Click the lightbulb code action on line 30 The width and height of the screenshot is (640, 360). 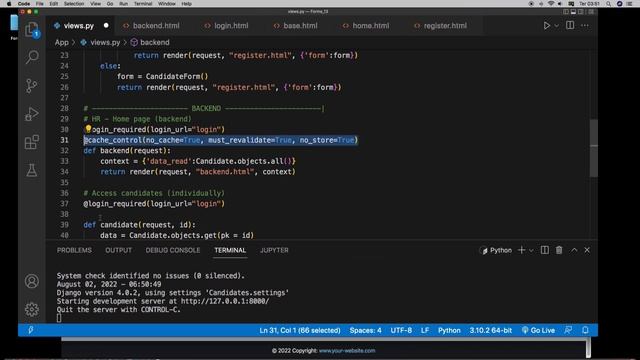(x=88, y=129)
